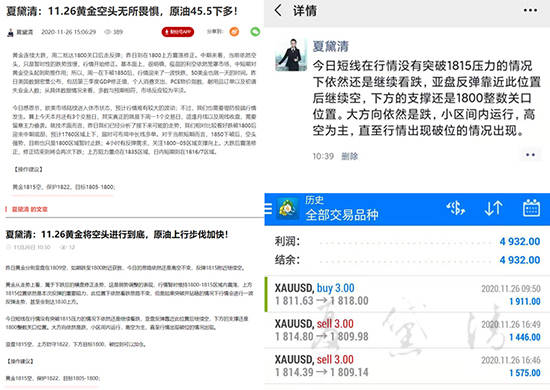Open the 夏黛清 username link above the post
Screen dimensions: 550x390
330,46
